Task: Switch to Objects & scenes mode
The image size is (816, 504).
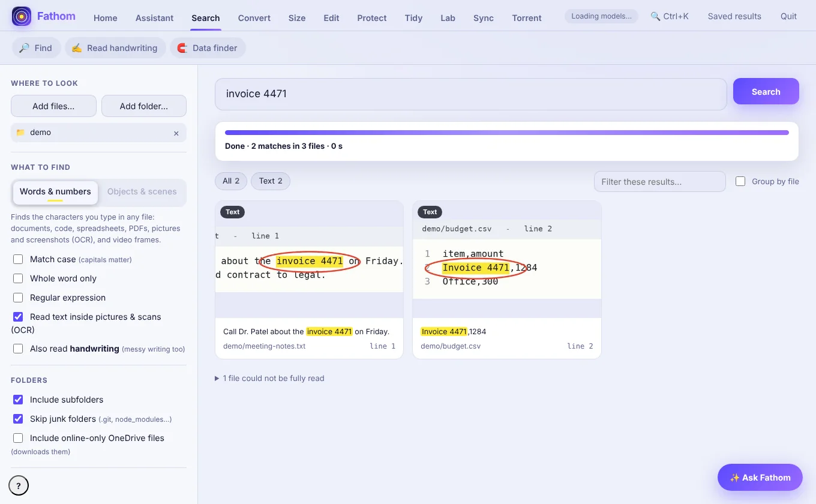Action: click(142, 192)
